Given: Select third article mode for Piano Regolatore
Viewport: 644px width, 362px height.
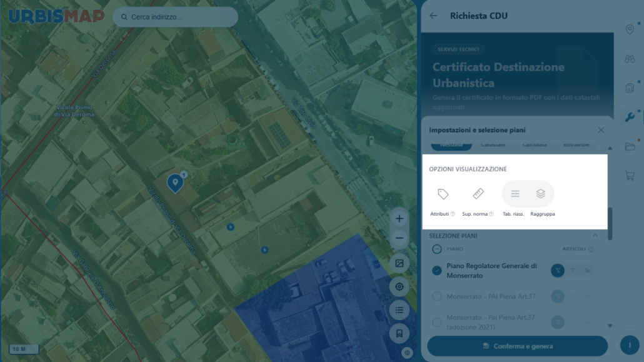Looking at the screenshot, I should tap(587, 270).
